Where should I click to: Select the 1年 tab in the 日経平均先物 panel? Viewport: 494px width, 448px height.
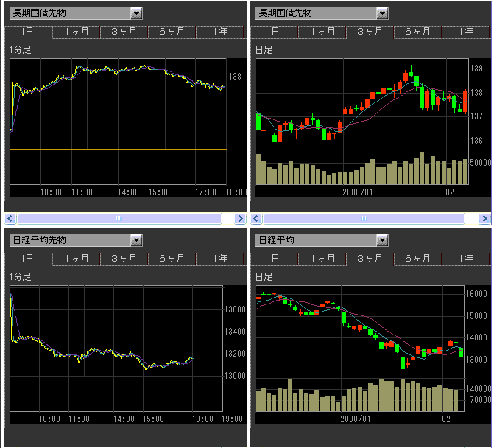[x=219, y=259]
